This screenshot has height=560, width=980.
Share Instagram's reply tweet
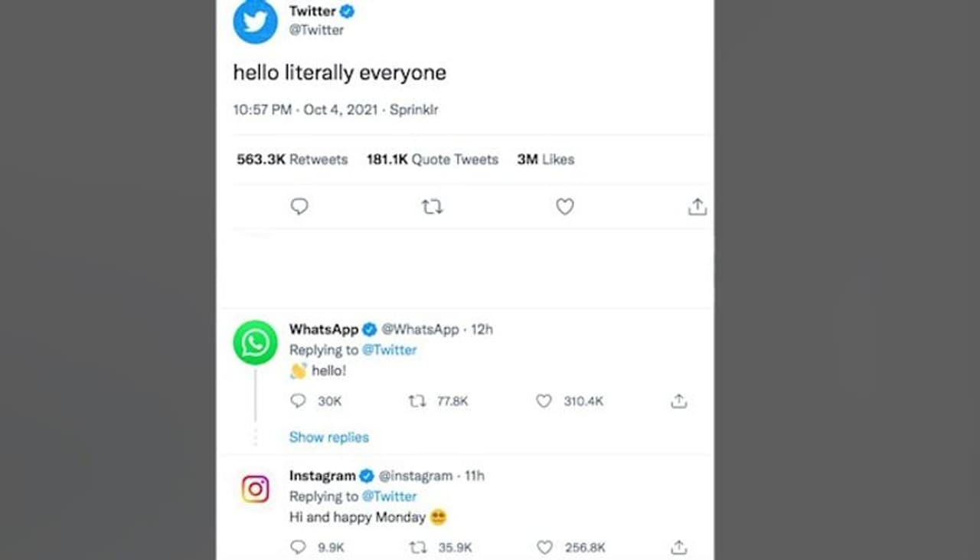tap(678, 547)
